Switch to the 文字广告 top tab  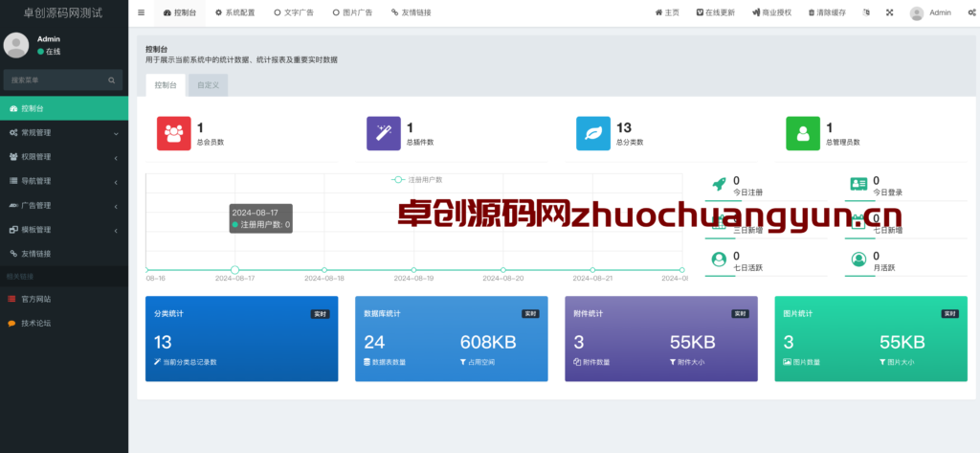294,12
